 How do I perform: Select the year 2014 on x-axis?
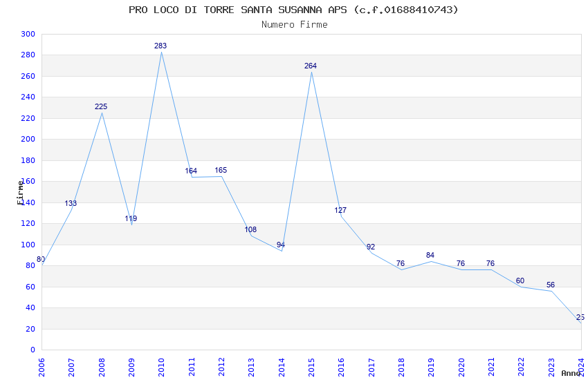click(x=282, y=368)
